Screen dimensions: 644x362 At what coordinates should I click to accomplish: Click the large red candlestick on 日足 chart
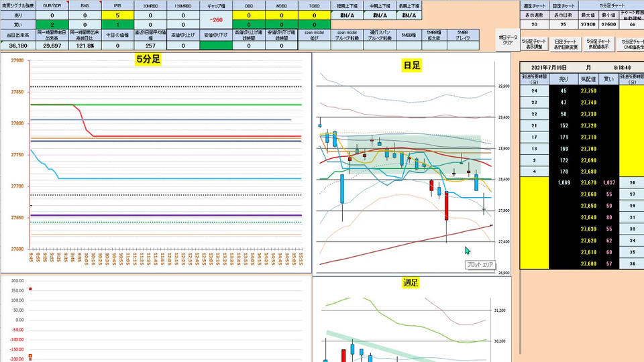447,206
